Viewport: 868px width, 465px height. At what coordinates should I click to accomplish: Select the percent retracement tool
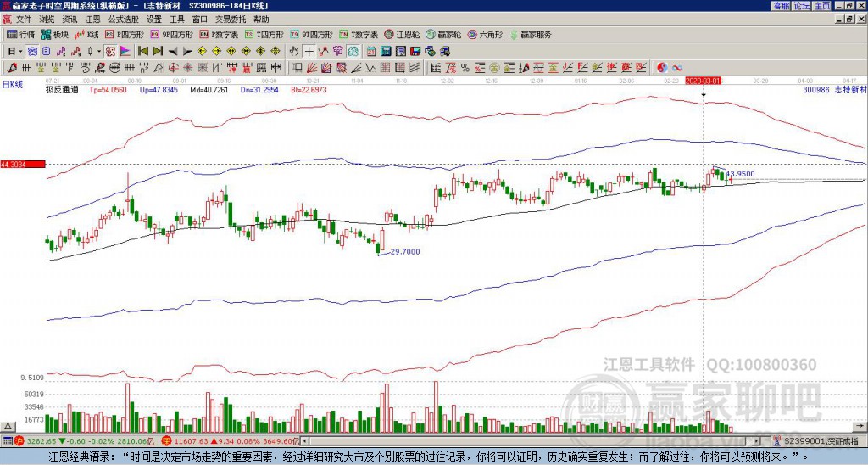click(x=465, y=68)
